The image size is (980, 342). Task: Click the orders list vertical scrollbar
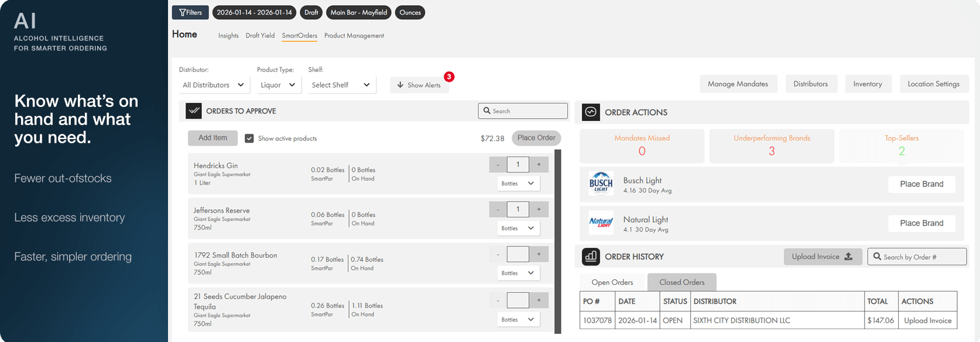tap(558, 241)
